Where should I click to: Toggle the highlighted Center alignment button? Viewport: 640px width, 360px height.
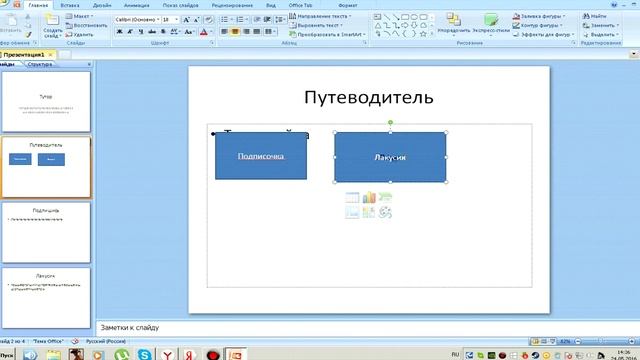pos(235,31)
